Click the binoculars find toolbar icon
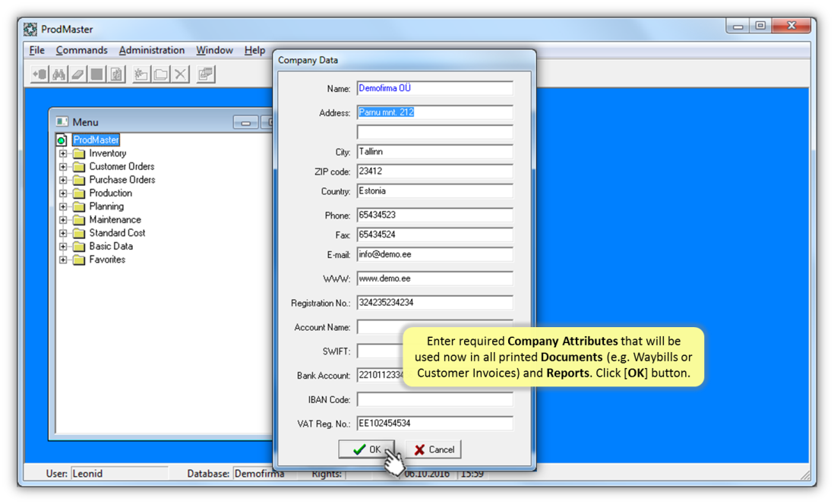This screenshot has height=504, width=834. coord(59,74)
